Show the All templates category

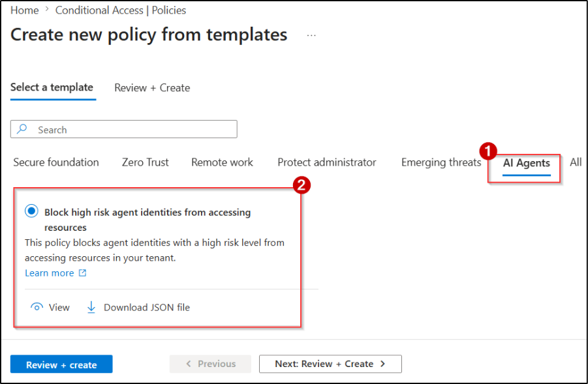point(576,162)
